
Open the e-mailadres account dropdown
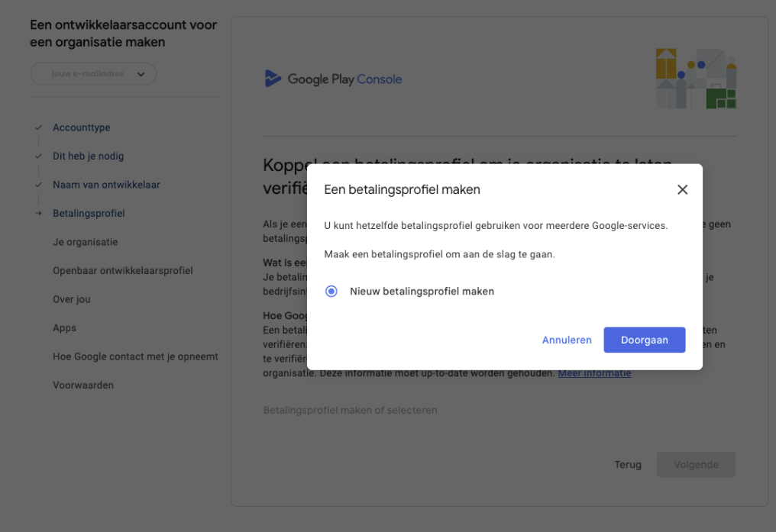[93, 74]
